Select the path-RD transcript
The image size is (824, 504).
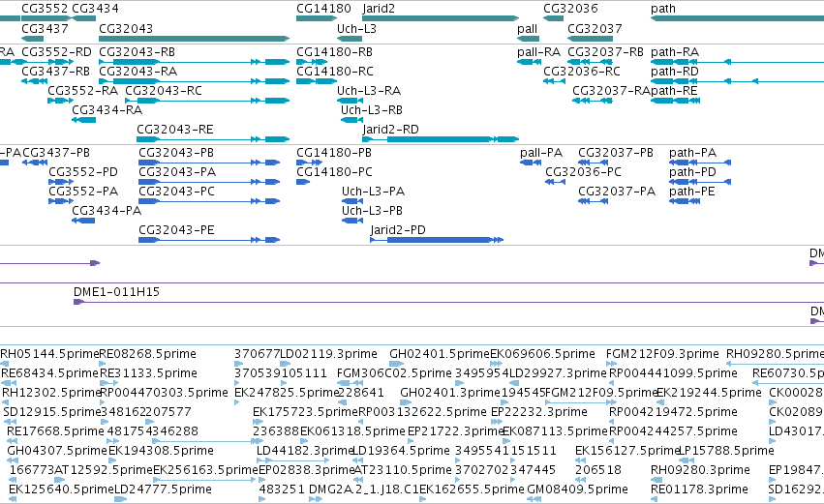(x=675, y=72)
